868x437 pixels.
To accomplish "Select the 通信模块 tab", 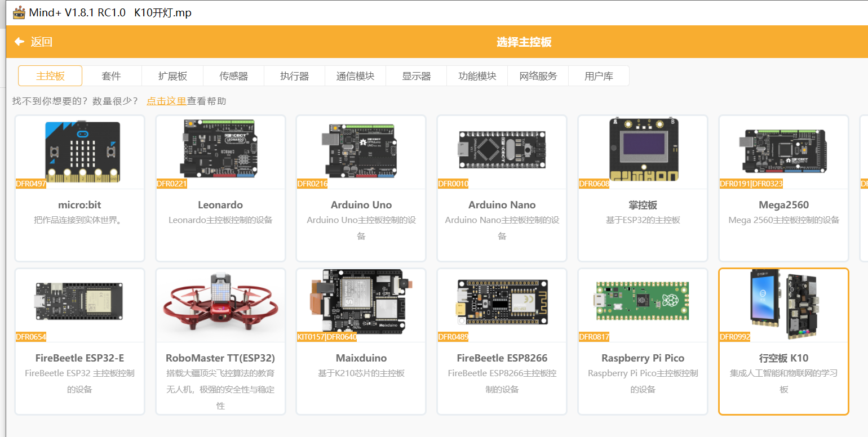I will click(355, 76).
